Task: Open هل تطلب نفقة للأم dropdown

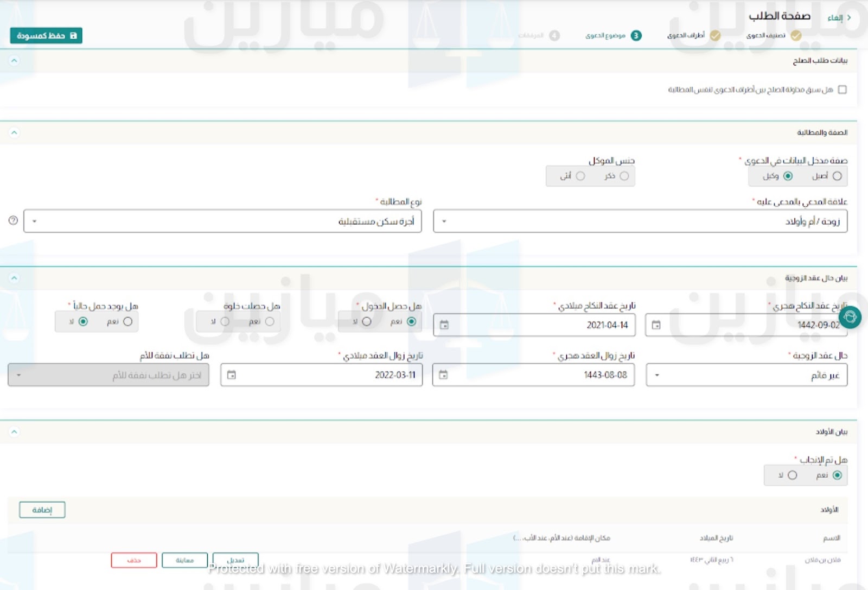Action: click(x=108, y=375)
